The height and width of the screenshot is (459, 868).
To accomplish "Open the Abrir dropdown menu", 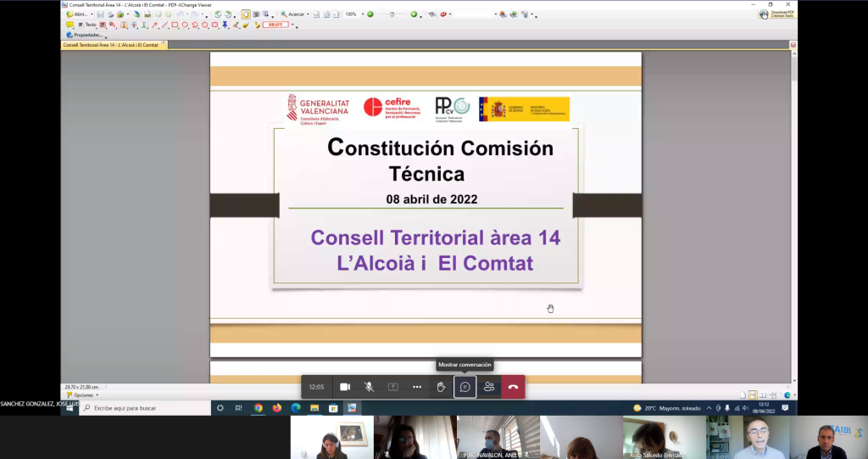I will coord(91,14).
